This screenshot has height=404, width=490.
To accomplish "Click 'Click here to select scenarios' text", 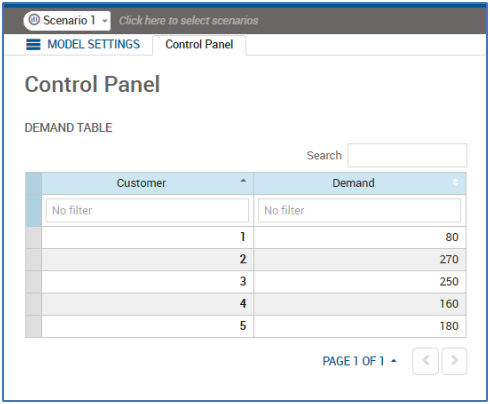I will pos(189,21).
